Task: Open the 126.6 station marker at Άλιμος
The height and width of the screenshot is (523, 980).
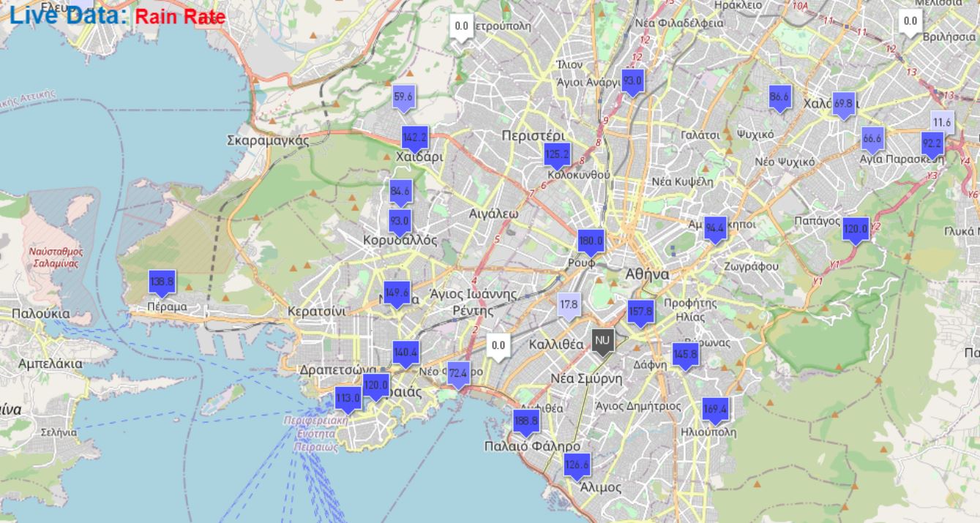Action: pyautogui.click(x=577, y=465)
